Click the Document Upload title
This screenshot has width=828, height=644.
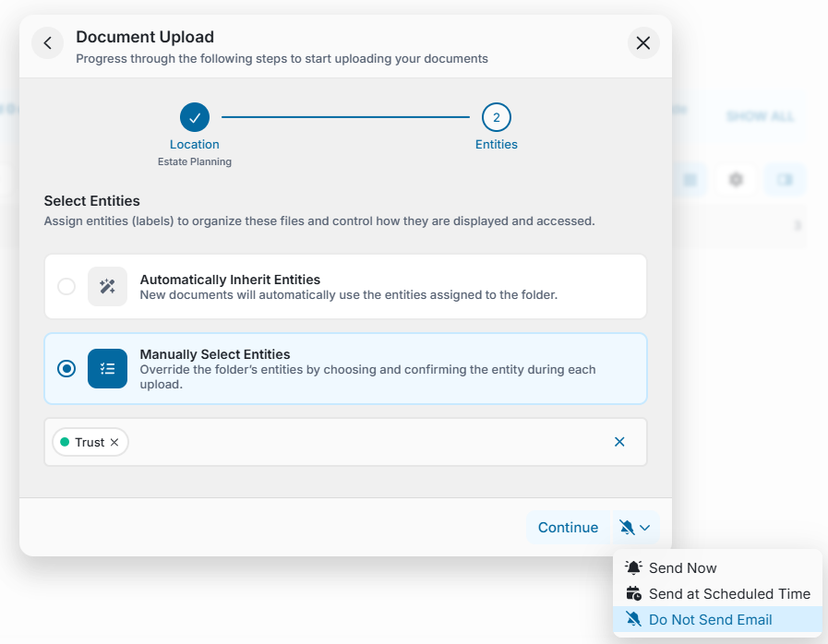(x=145, y=37)
